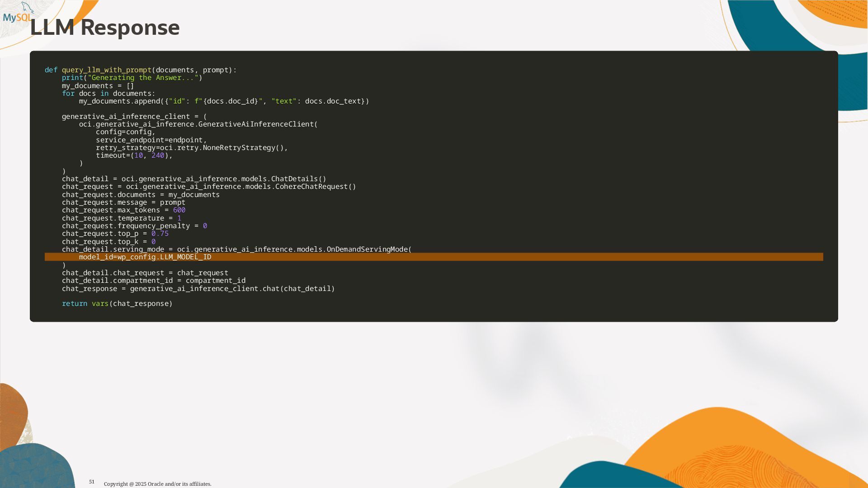Viewport: 868px width, 488px height.
Task: Click the chat_request.message = prompt line
Action: [x=123, y=202]
